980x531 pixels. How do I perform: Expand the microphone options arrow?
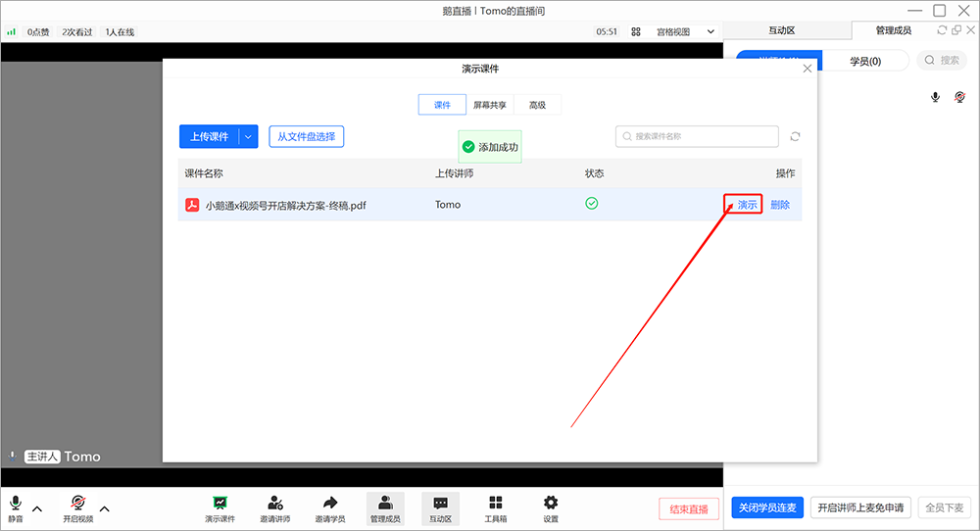click(37, 508)
